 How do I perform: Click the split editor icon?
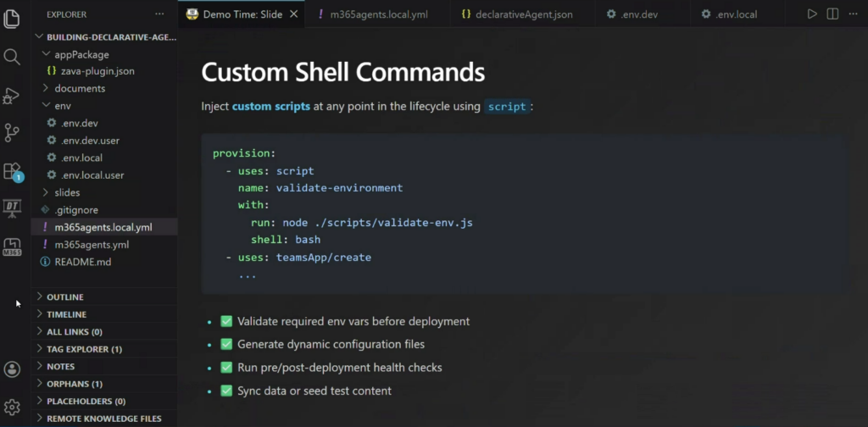pos(832,14)
